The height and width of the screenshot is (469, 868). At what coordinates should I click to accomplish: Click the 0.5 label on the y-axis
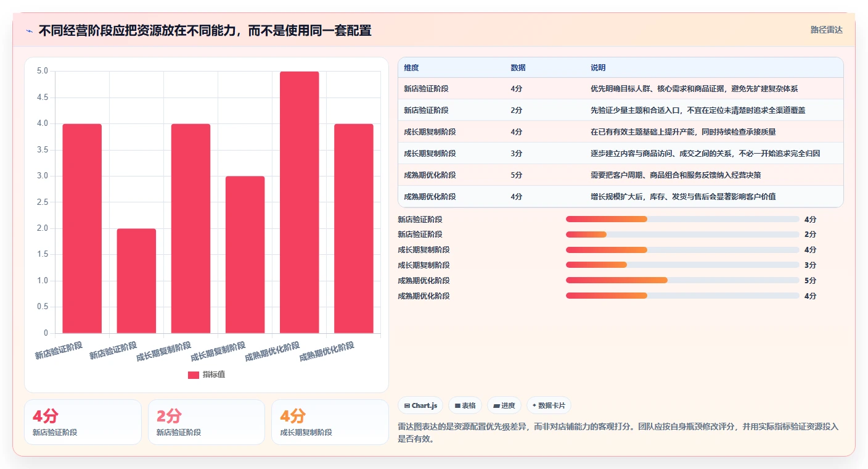tap(42, 307)
